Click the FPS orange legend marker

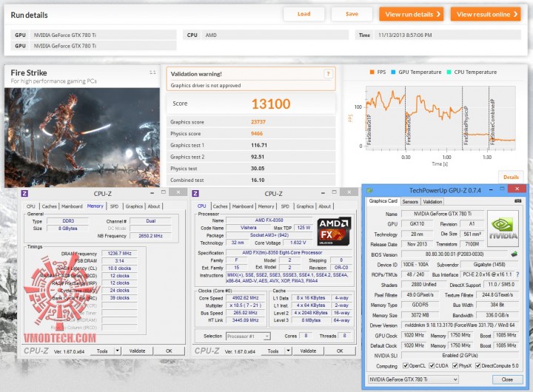coord(372,72)
